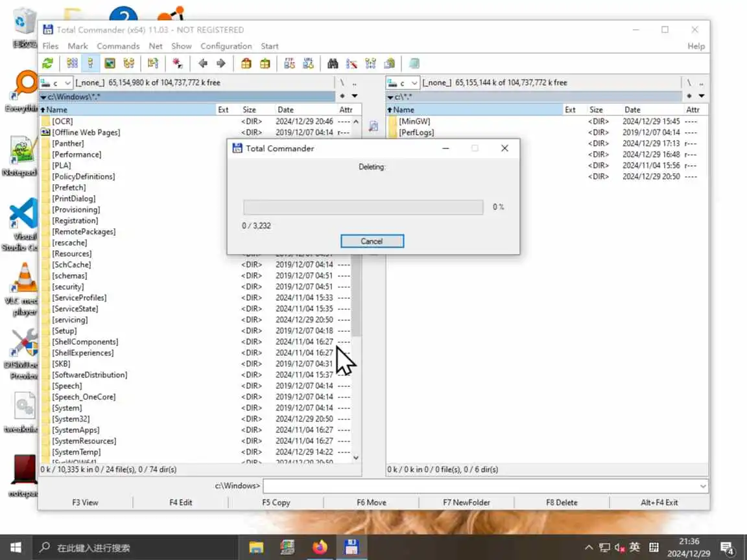Select the [PerfLogs] folder in right panel
The height and width of the screenshot is (560, 747).
547,132
